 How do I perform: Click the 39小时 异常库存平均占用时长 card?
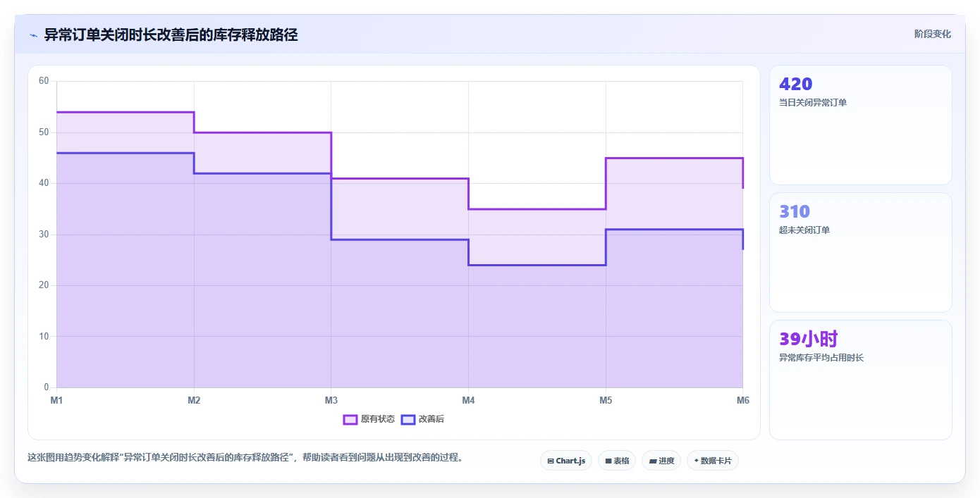tap(860, 380)
